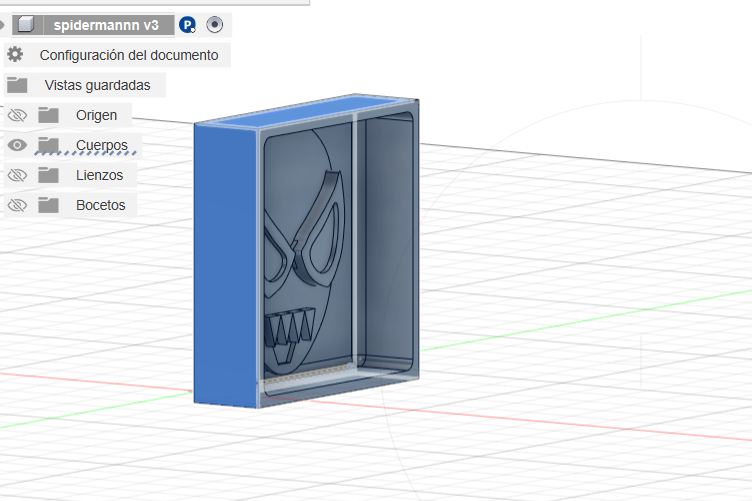Image resolution: width=752 pixels, height=501 pixels.
Task: Select the Origen label
Action: [x=96, y=116]
